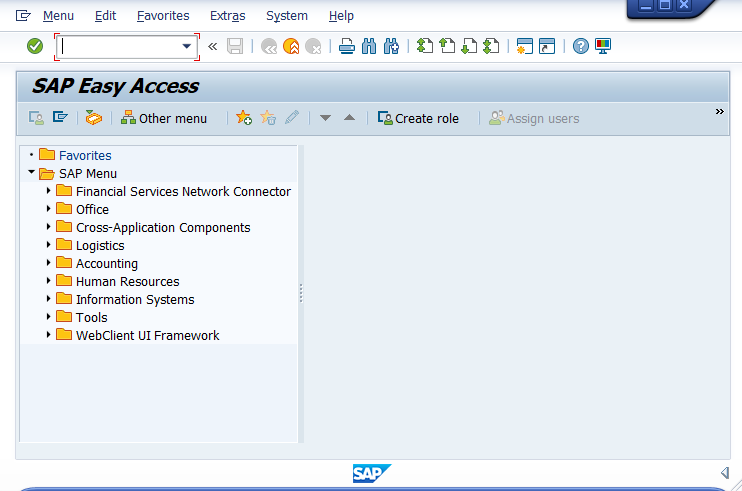This screenshot has height=491, width=742.
Task: Click the Find Next binoculars icon
Action: click(x=391, y=46)
